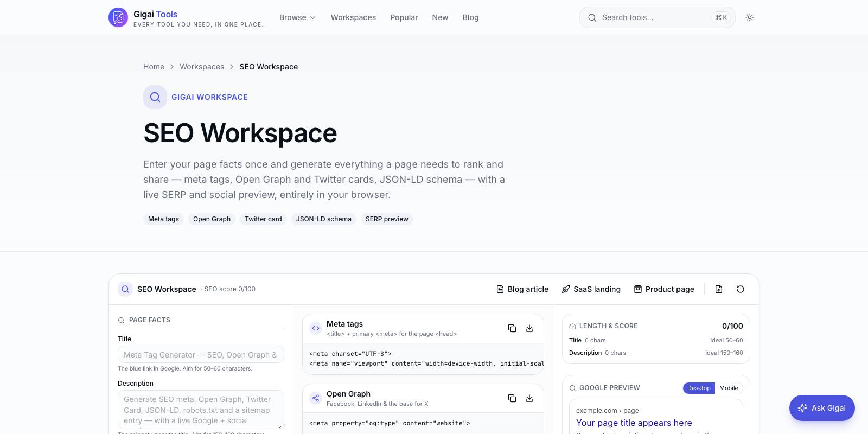Image resolution: width=868 pixels, height=434 pixels.
Task: Click into the Title input field
Action: [x=201, y=355]
